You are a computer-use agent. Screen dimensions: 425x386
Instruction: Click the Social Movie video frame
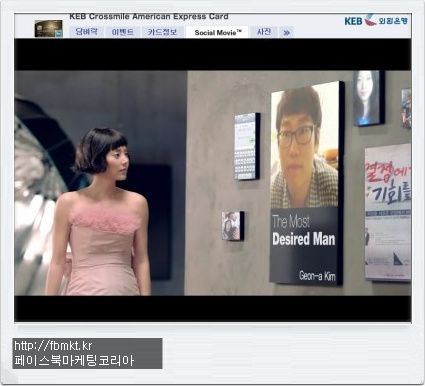pos(213,180)
